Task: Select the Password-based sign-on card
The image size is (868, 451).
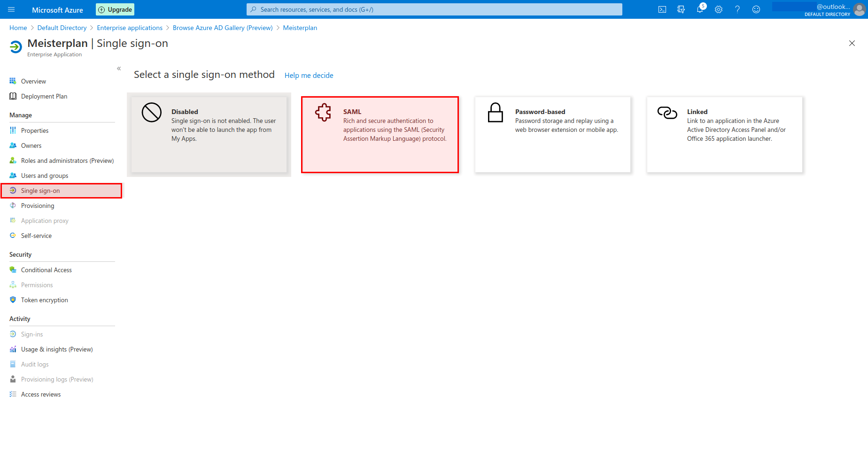Action: point(553,135)
